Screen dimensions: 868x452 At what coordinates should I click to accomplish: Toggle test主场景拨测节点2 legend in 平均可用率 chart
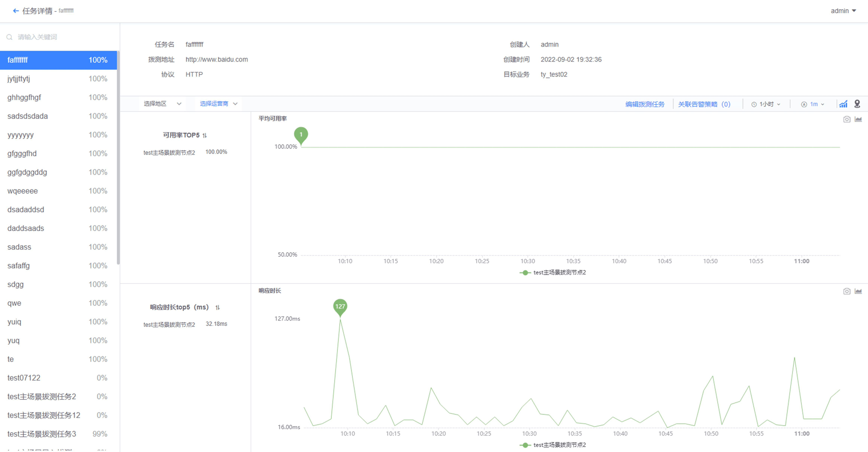pyautogui.click(x=553, y=273)
